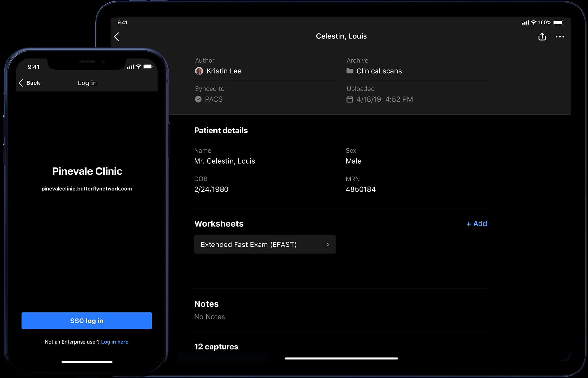Image resolution: width=588 pixels, height=378 pixels.
Task: Add a new worksheet with + Add
Action: 477,224
